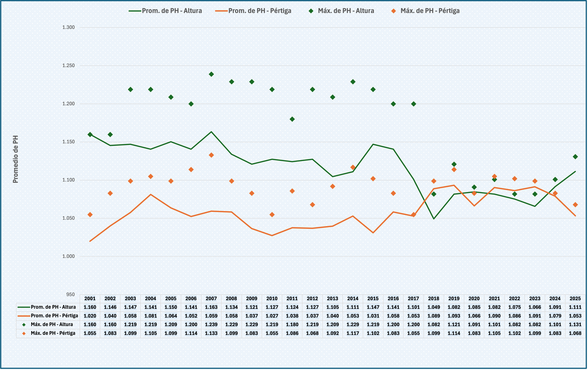The width and height of the screenshot is (588, 370).
Task: Click the green diamond marker in the data table
Action: click(24, 325)
